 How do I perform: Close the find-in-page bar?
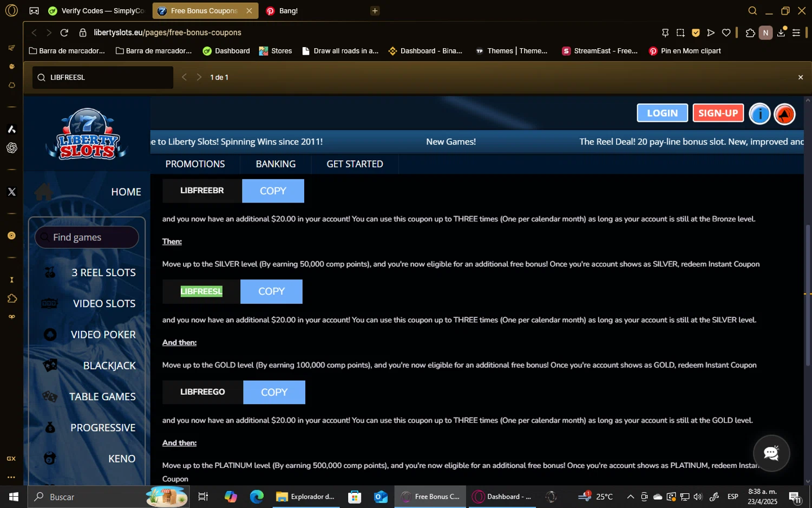click(801, 77)
